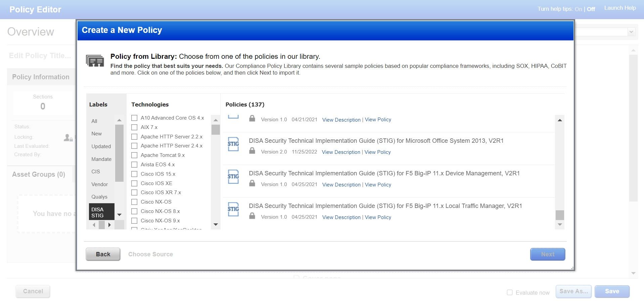Click STIG icon for Microsoft Office System 2013 policy
Image resolution: width=644 pixels, height=302 pixels.
pyautogui.click(x=233, y=144)
